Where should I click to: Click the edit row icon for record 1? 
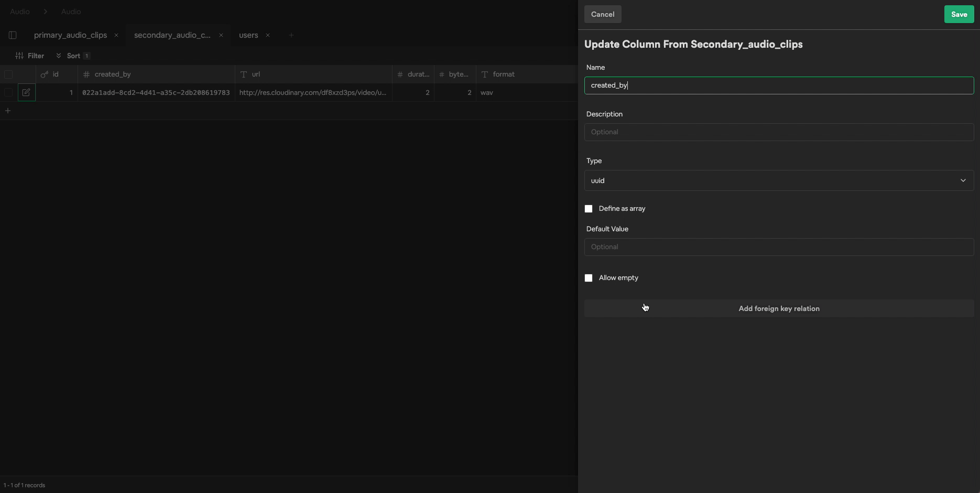click(x=26, y=92)
